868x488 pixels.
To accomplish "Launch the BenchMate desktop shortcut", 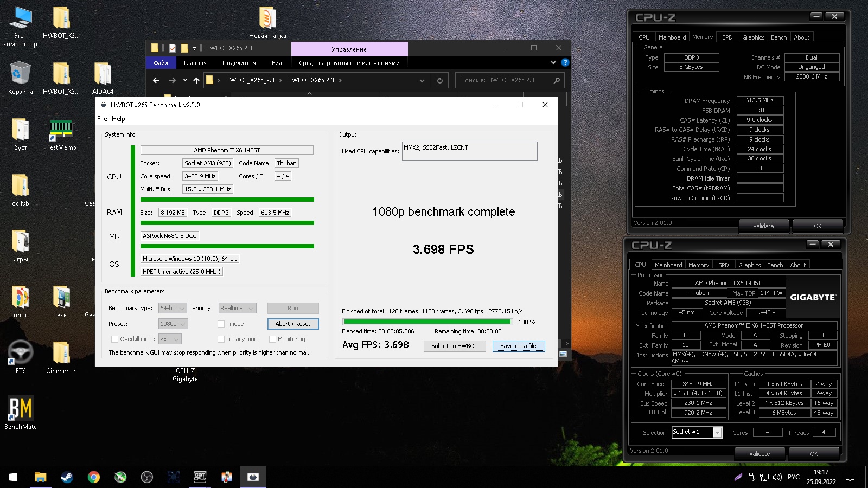I will (x=21, y=413).
